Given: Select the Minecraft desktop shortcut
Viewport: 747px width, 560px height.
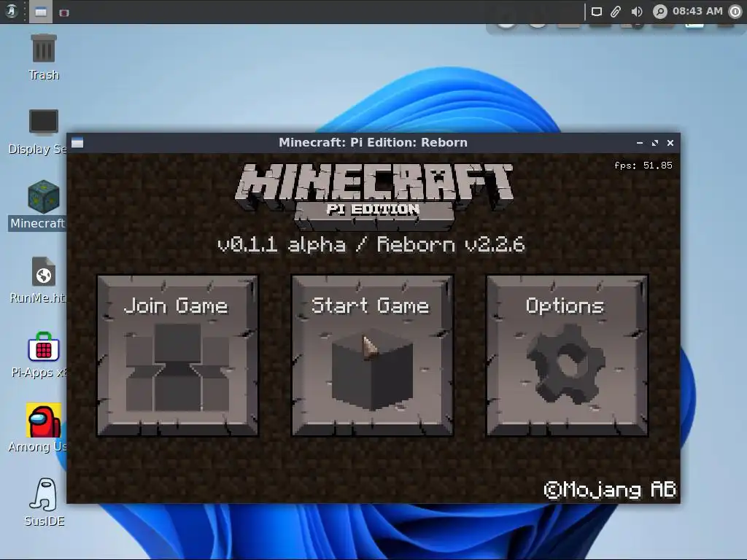Looking at the screenshot, I should point(38,206).
